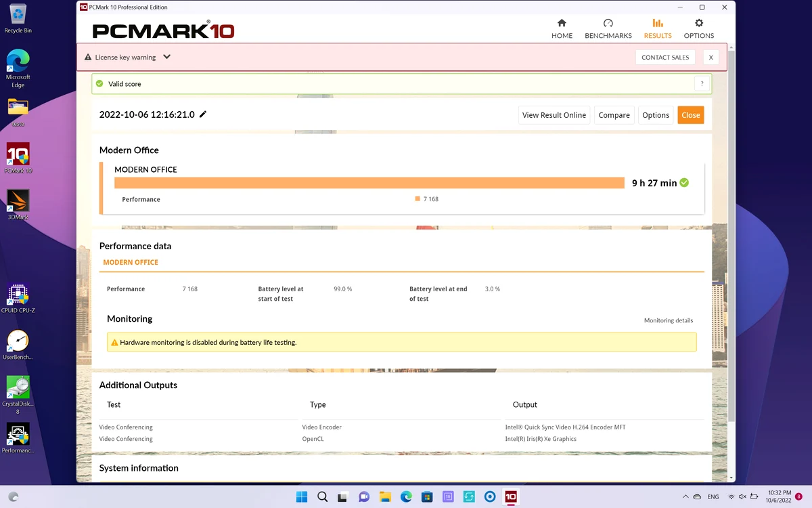Click the OpenCL type cell

(x=313, y=439)
